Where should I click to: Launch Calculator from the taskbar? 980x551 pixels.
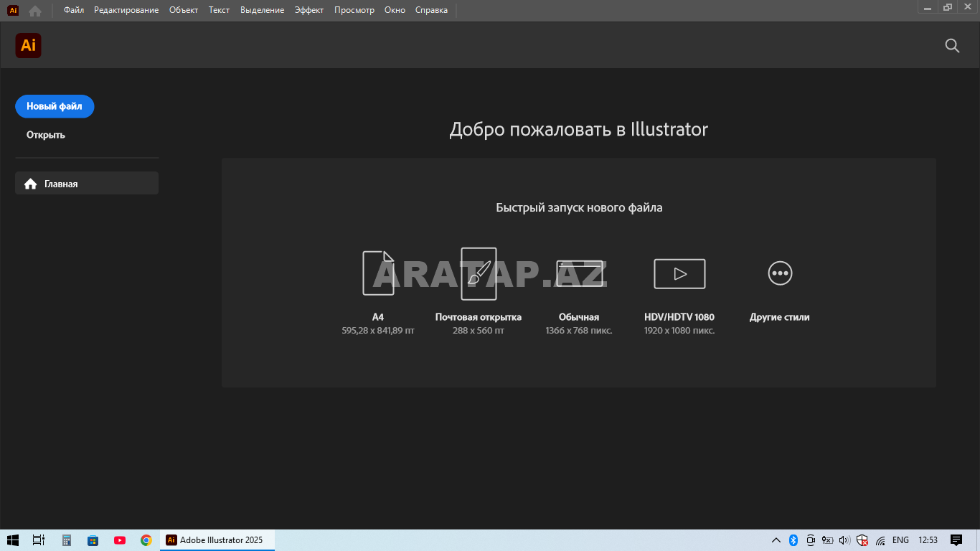66,540
